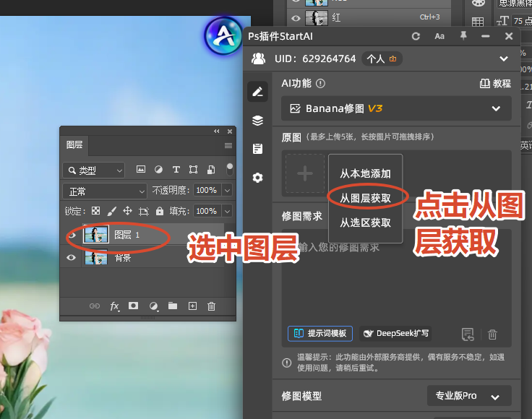532x419 pixels.
Task: Filter layers by shape icon
Action: point(194,169)
